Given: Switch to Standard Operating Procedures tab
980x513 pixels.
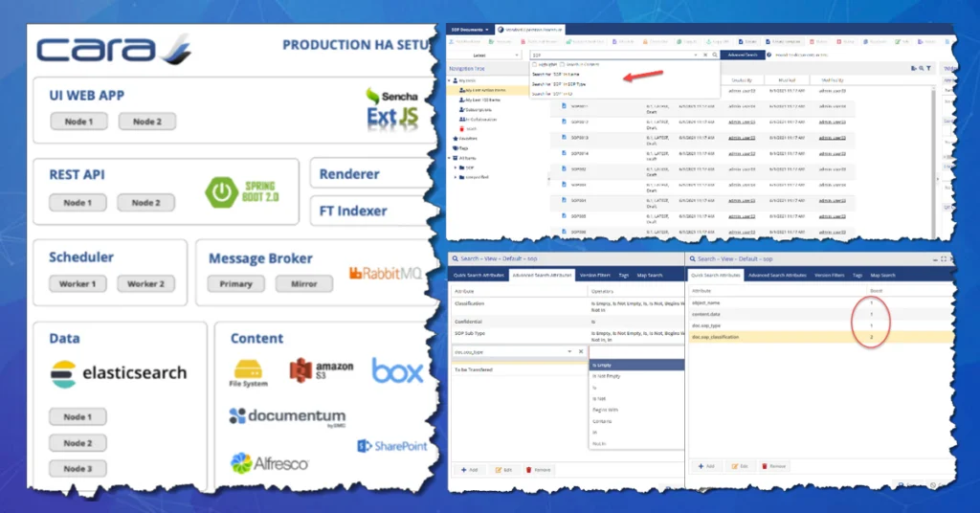Looking at the screenshot, I should tap(530, 30).
